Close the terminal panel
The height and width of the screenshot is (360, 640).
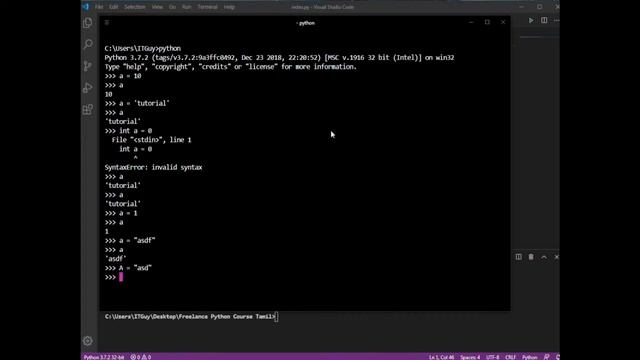tap(556, 257)
